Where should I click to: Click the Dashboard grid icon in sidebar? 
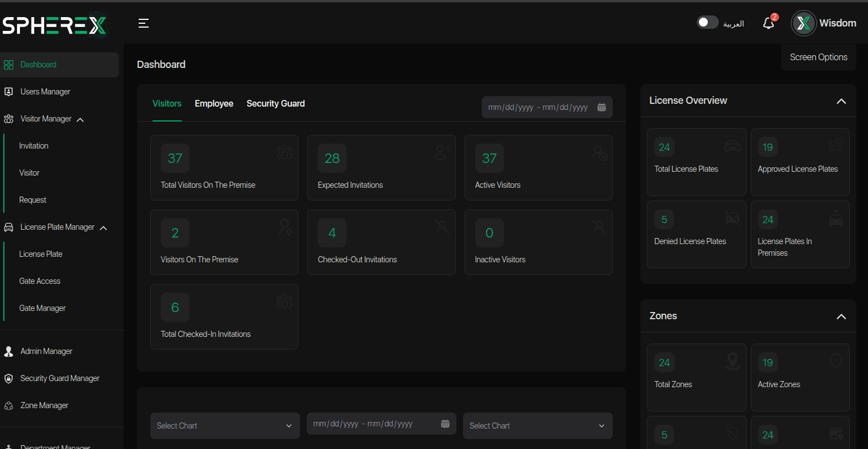point(8,65)
